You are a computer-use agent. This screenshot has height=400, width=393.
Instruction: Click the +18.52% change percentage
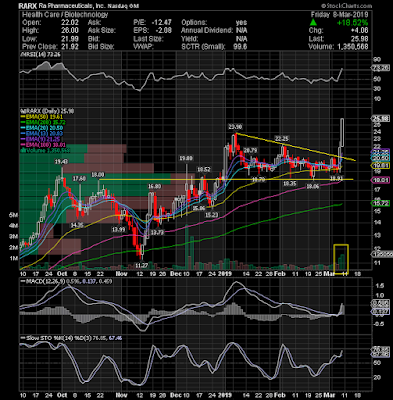352,23
